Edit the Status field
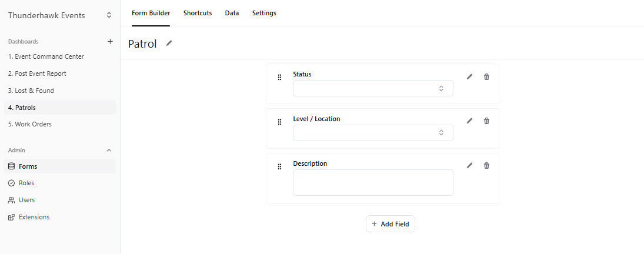Viewport: 644px width, 254px height. coord(469,76)
